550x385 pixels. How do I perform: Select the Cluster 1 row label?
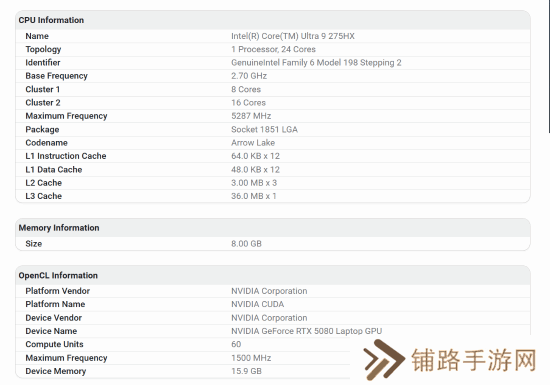42,89
